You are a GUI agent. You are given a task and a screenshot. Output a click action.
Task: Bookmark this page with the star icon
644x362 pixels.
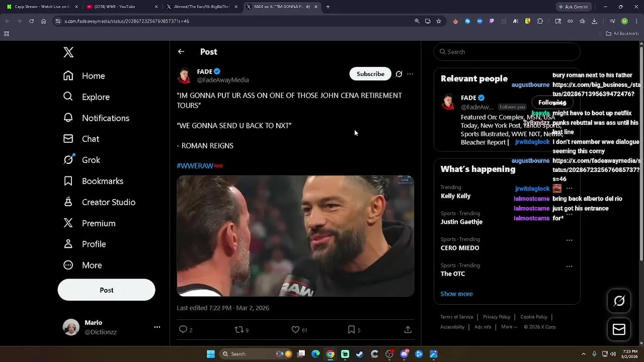point(439,21)
